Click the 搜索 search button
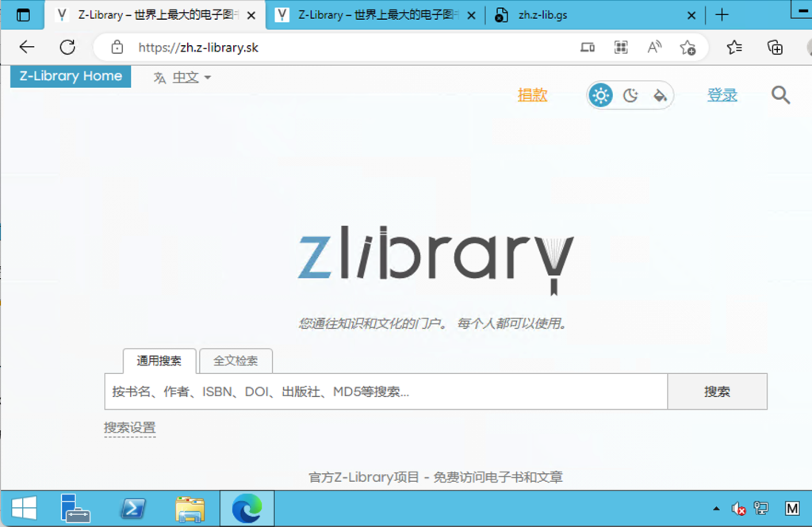Viewport: 812px width, 527px height. [x=717, y=391]
